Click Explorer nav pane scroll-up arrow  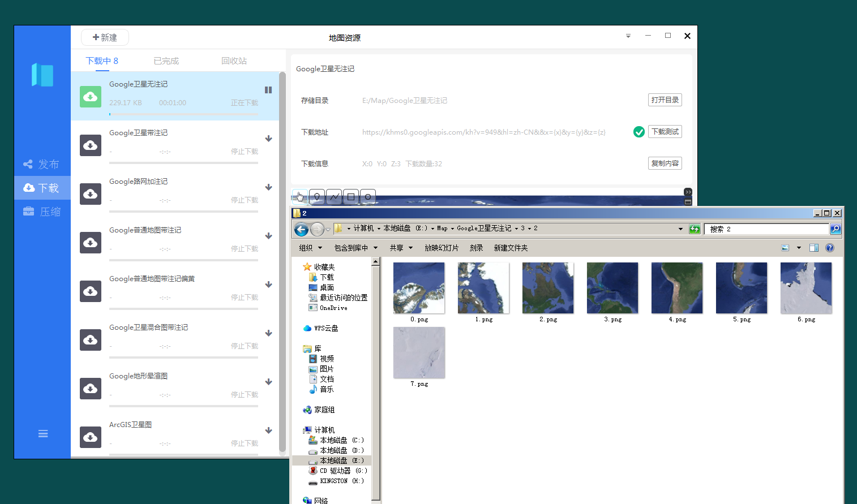pos(375,262)
